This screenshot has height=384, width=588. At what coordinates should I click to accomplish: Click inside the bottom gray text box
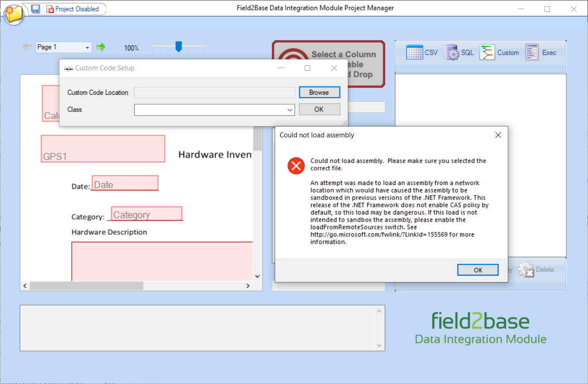point(198,328)
